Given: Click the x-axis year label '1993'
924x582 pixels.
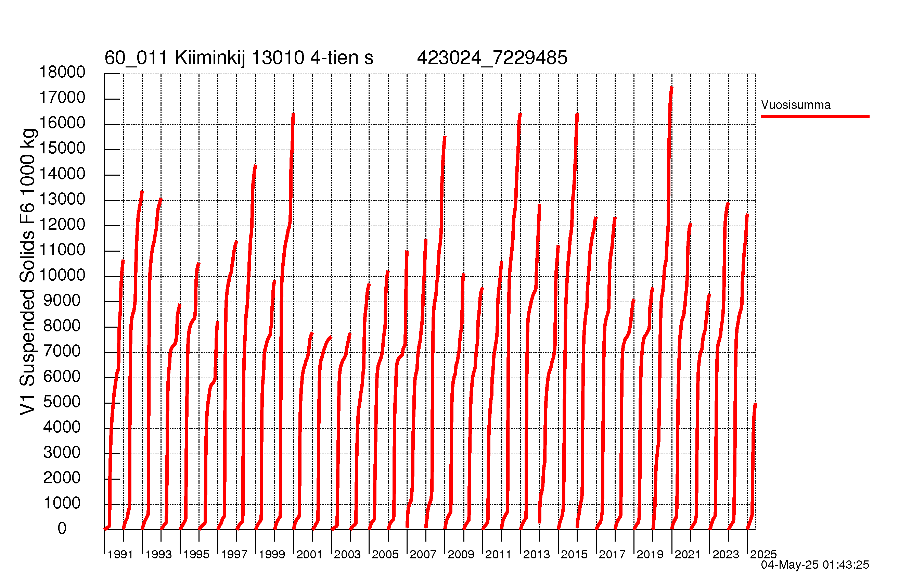Looking at the screenshot, I should [x=158, y=555].
